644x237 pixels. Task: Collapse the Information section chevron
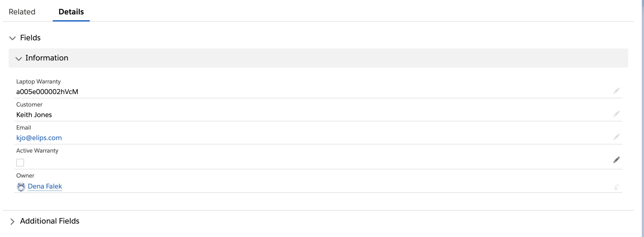[x=18, y=59]
